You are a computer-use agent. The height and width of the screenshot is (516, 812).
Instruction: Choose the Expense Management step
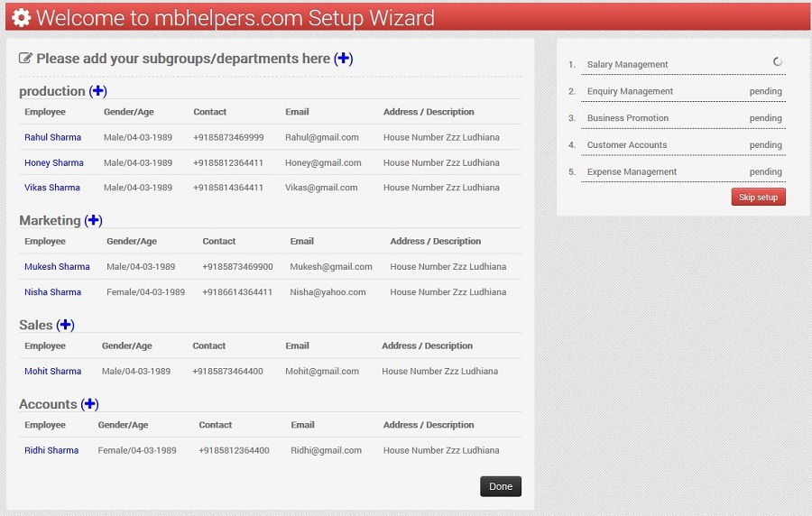tap(632, 171)
